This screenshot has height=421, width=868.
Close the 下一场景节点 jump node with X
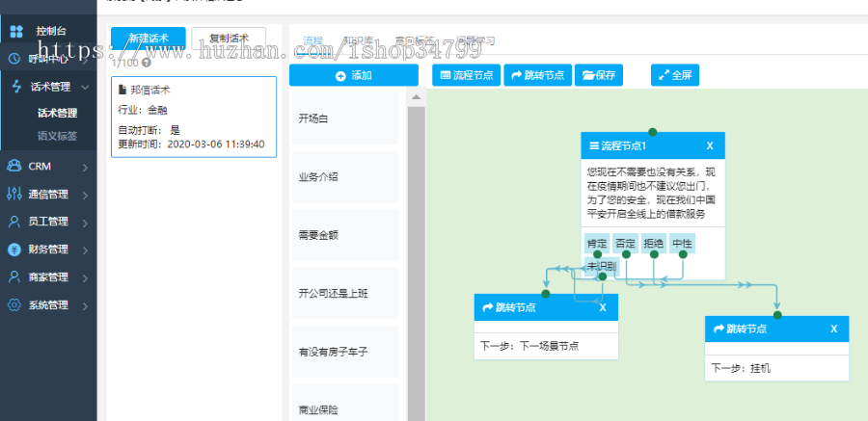tap(603, 307)
